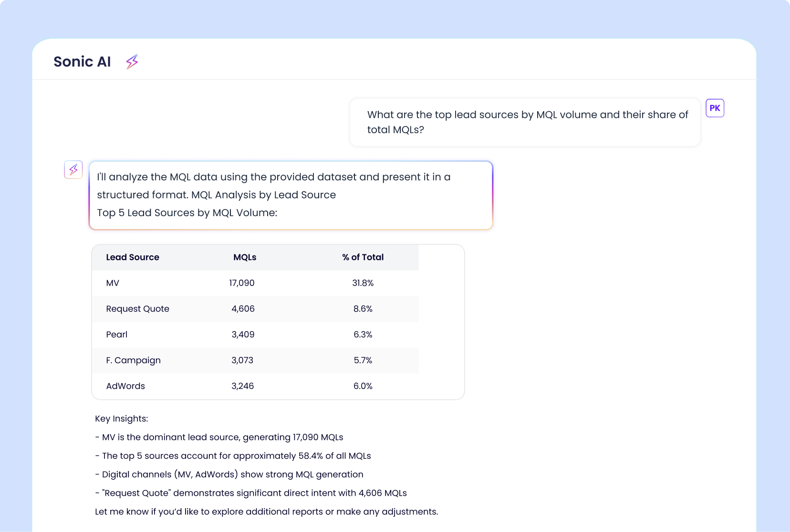This screenshot has width=790, height=532.
Task: Click the 31.8% share cell
Action: coord(363,283)
